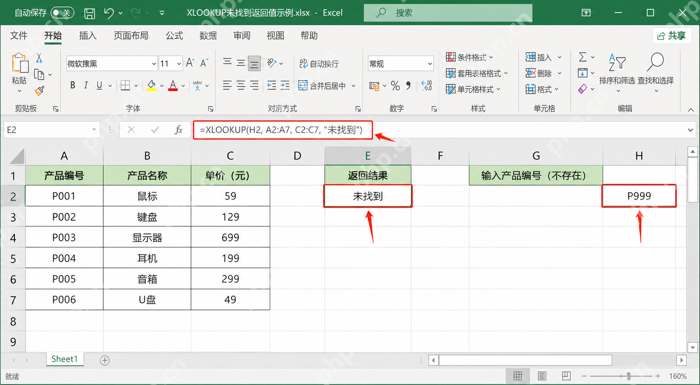Apply percent style format
This screenshot has width=700, height=385.
[x=395, y=86]
